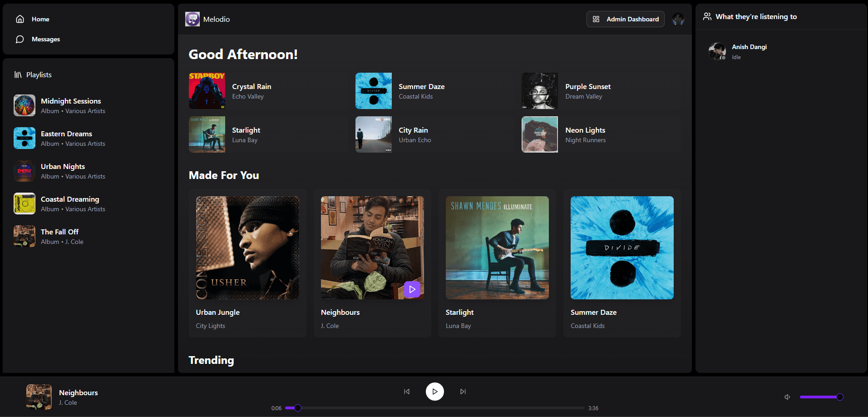Play Crystal Rain by Echo Valley
The width and height of the screenshot is (868, 417).
[268, 91]
